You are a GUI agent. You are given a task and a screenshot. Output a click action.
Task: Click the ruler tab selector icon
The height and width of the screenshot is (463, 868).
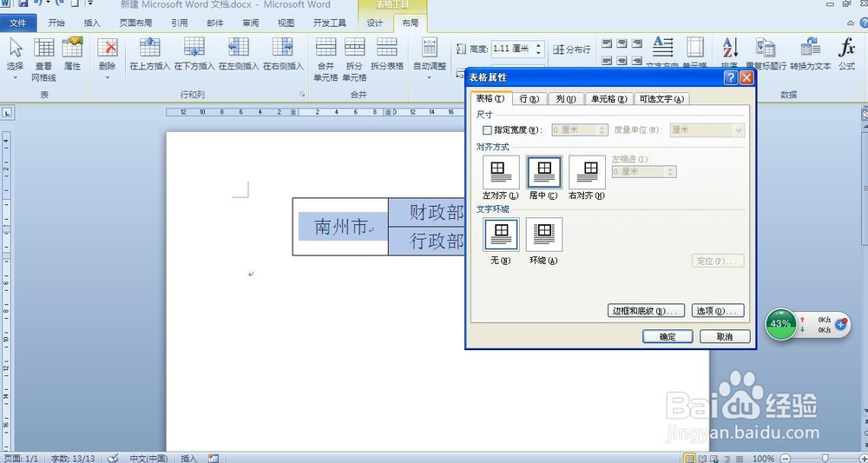pos(7,112)
